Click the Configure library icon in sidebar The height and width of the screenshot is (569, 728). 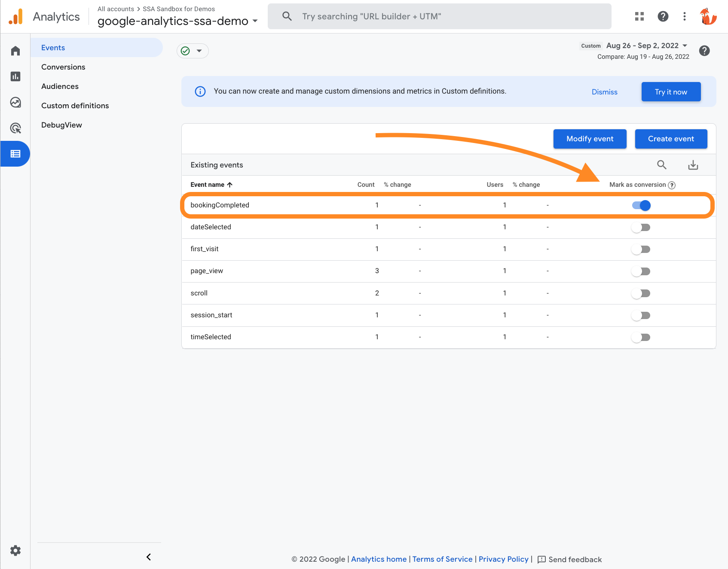pyautogui.click(x=15, y=153)
